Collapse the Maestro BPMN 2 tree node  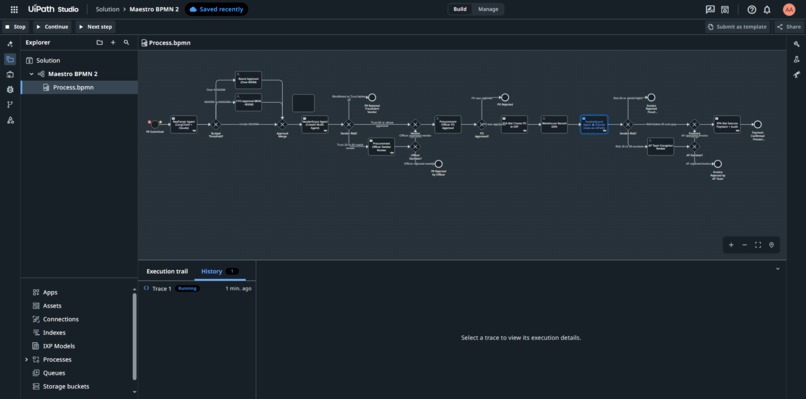tap(32, 74)
